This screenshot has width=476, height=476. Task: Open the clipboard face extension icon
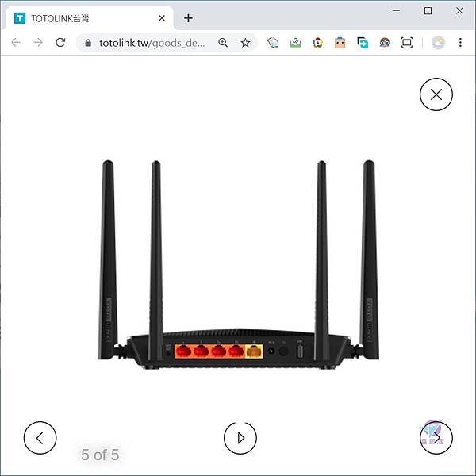coord(340,43)
